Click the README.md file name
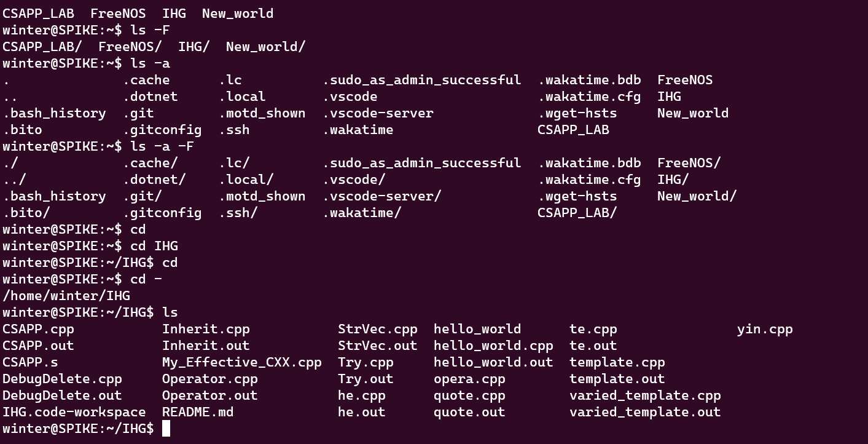 point(198,412)
